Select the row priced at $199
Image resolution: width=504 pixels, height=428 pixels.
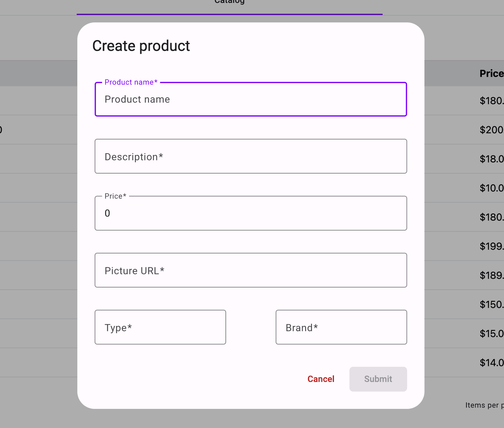coord(491,246)
